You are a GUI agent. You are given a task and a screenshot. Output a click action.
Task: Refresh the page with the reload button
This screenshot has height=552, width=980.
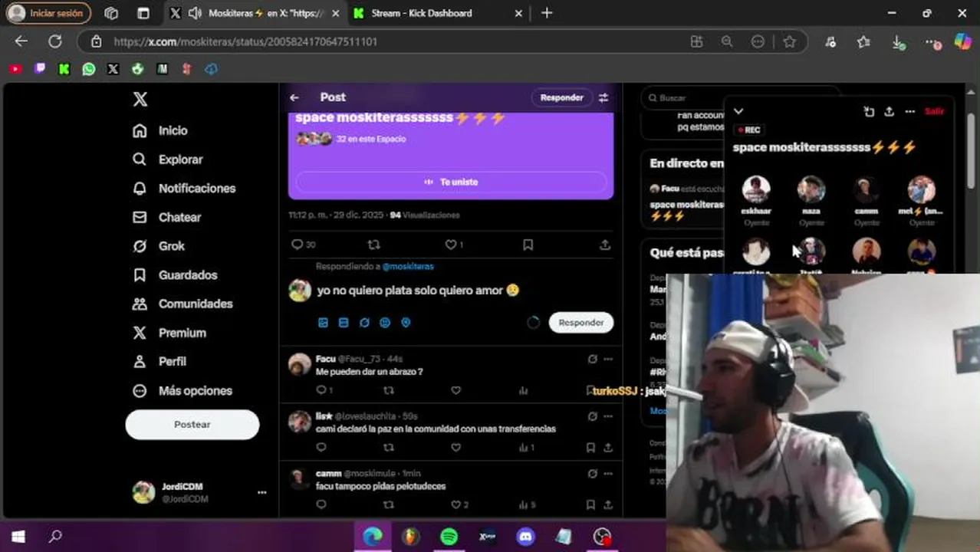55,41
